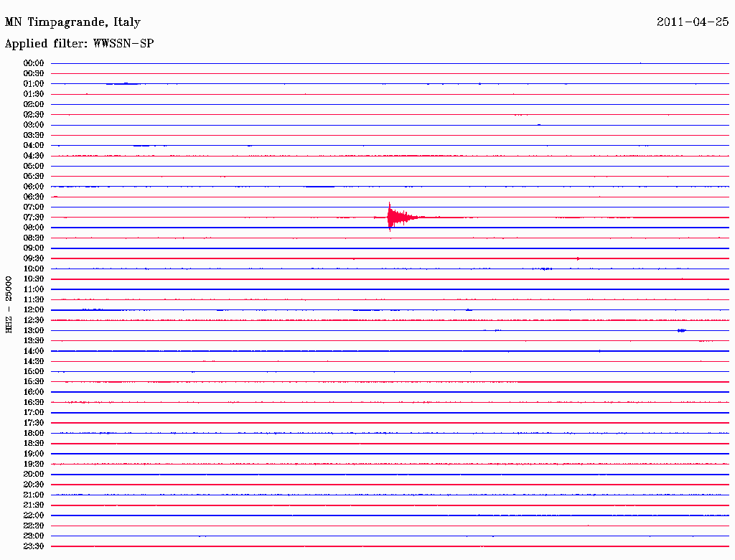Screen dimensions: 735x560
Task: Click the 01:30 time label
Action: pyautogui.click(x=34, y=94)
